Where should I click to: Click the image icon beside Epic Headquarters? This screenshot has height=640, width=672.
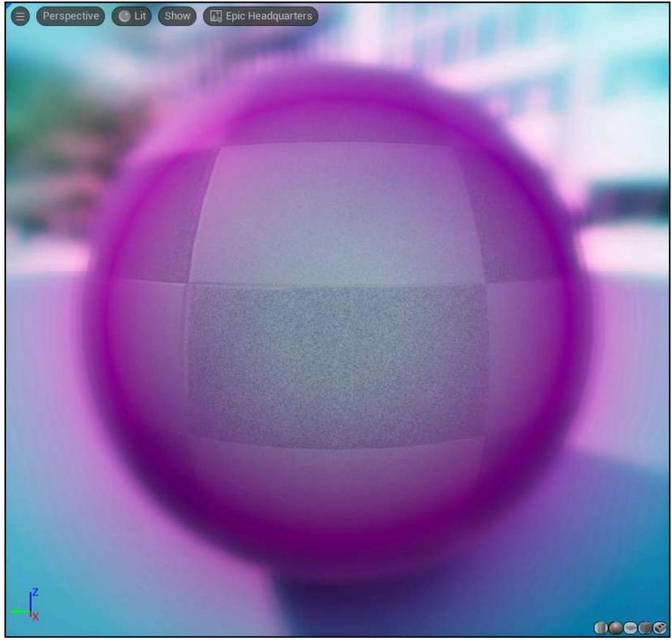pyautogui.click(x=216, y=16)
